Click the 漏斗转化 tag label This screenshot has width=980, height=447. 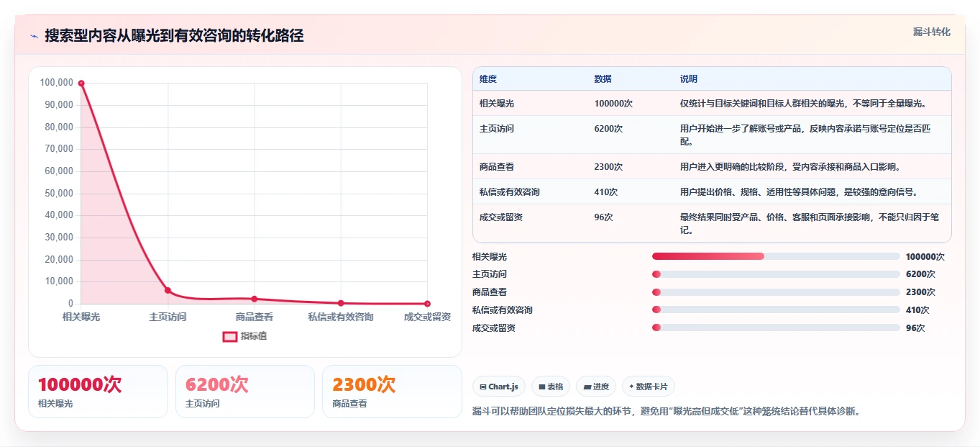(x=931, y=32)
